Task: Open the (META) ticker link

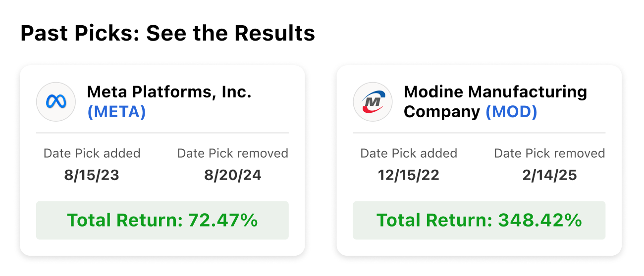Action: (x=116, y=112)
